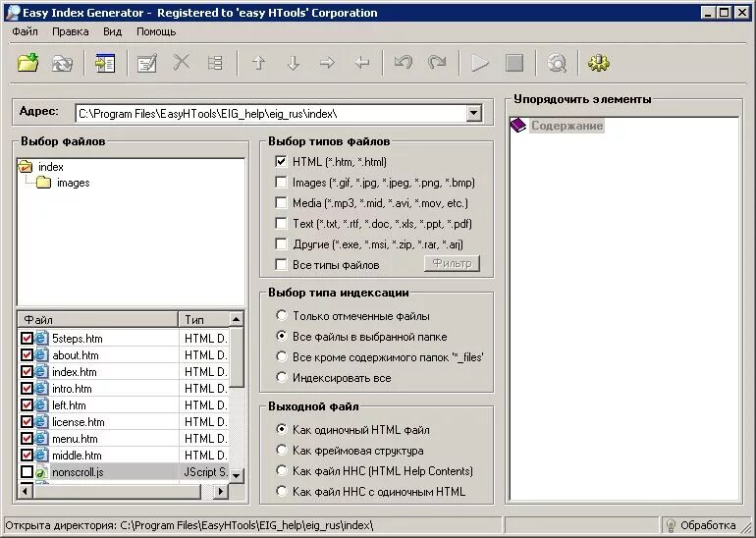Select Как файл HHC (HTML Help Contents)
Viewport: 756px width, 538px height.
pos(282,470)
